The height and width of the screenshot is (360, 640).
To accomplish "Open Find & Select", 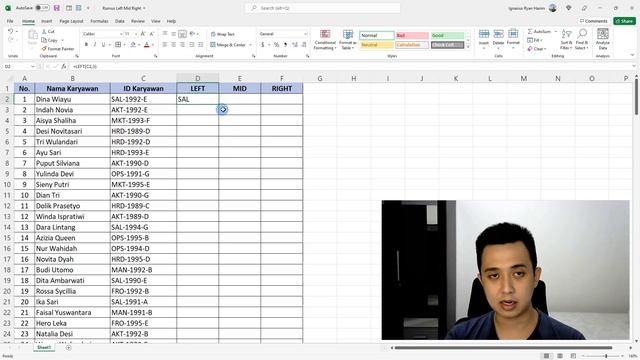I will click(581, 39).
